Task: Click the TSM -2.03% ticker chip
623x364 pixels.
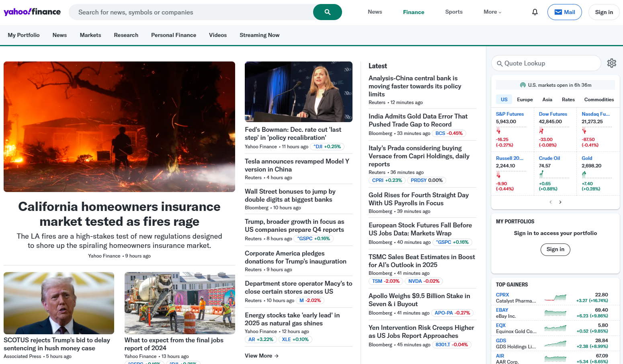Action: click(x=386, y=281)
